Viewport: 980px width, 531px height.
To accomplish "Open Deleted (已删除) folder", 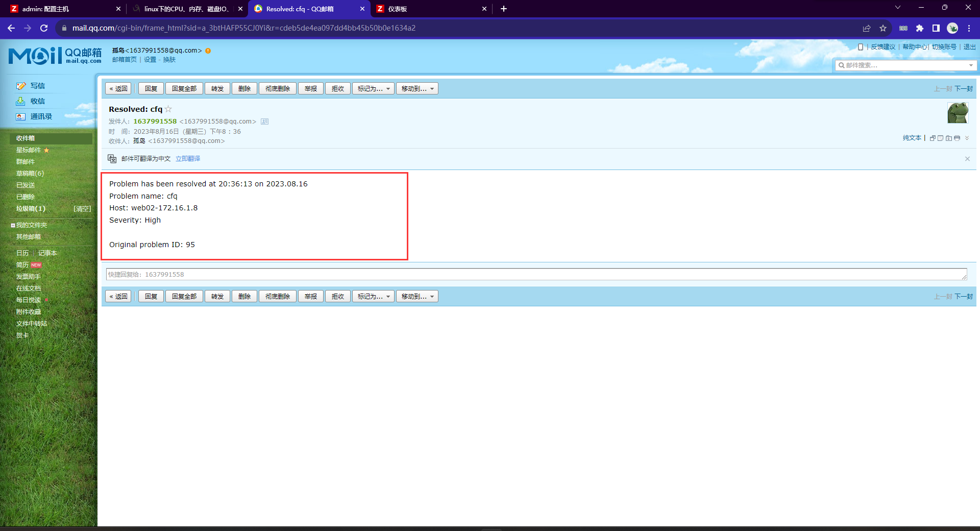I will (26, 197).
